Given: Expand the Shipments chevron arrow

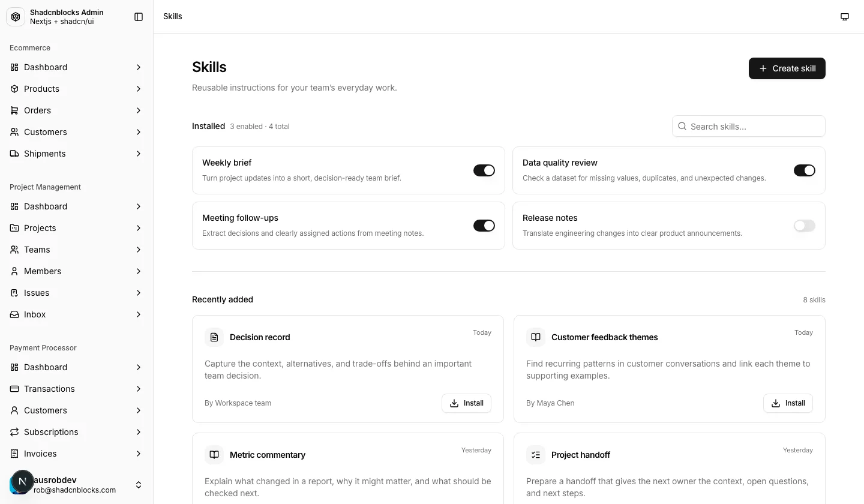Looking at the screenshot, I should 139,154.
